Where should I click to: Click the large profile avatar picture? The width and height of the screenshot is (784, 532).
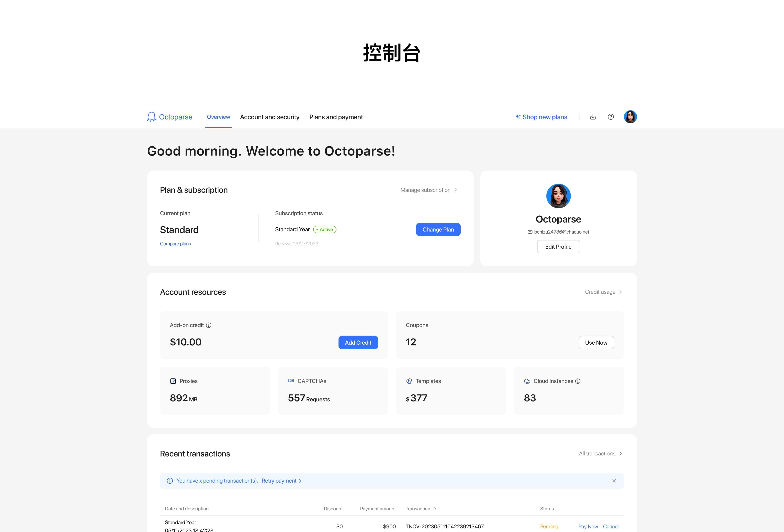click(558, 196)
